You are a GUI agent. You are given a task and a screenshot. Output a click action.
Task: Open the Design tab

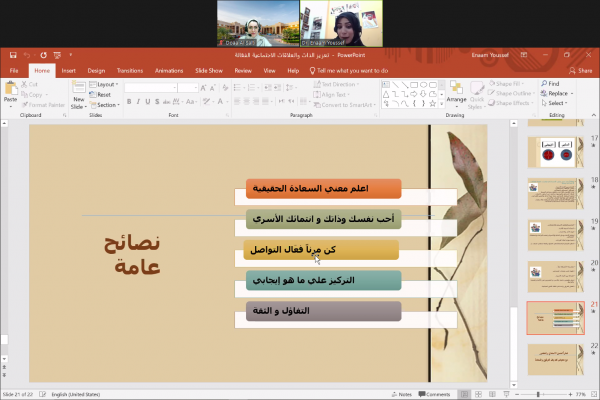coord(96,71)
